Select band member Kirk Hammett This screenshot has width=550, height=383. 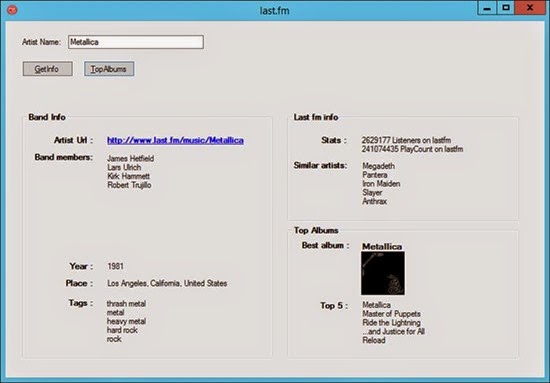[128, 176]
